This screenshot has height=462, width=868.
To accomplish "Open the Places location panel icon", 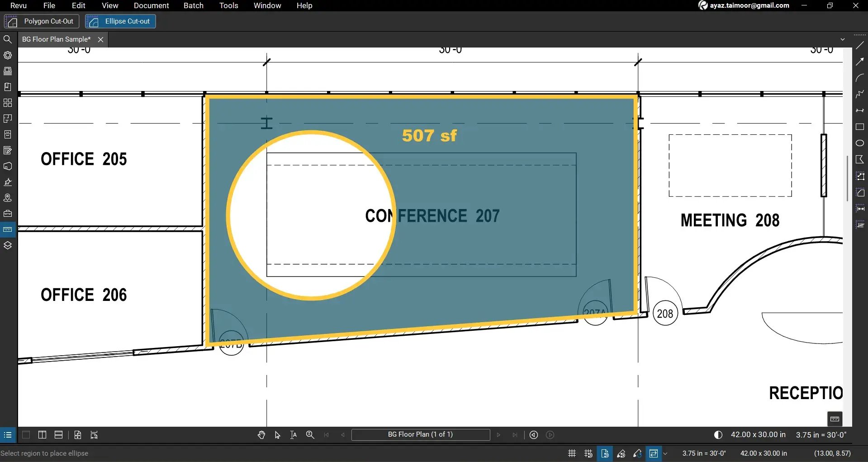I will 8,198.
